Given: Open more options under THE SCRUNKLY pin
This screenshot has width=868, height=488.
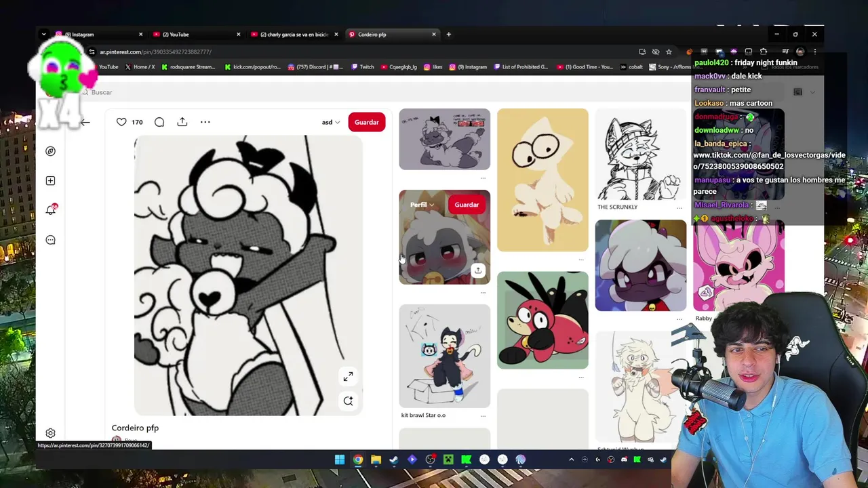Looking at the screenshot, I should tap(679, 208).
